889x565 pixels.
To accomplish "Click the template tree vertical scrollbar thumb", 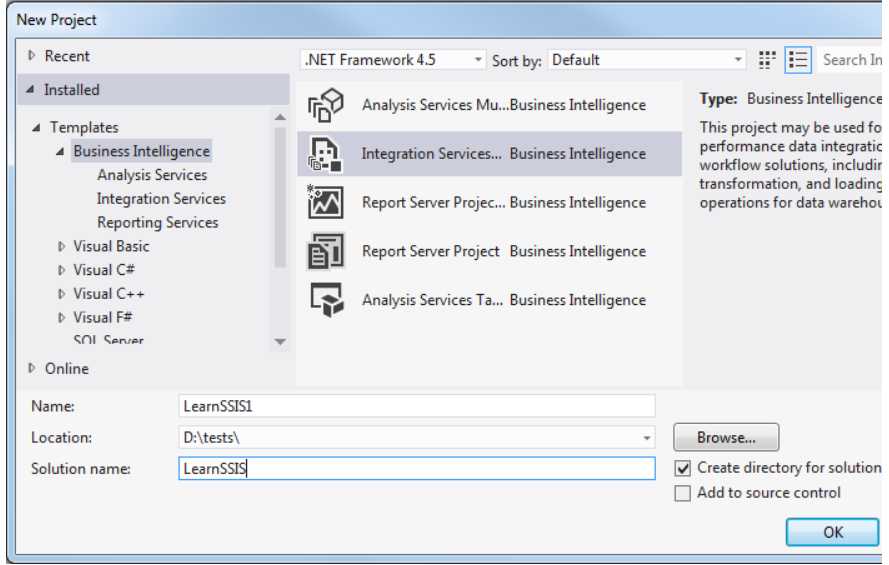I will point(280,197).
